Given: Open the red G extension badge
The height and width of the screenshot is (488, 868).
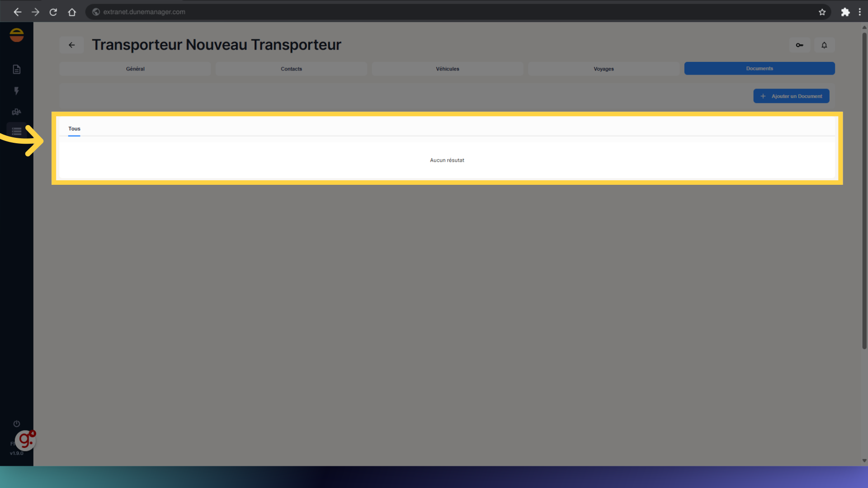Looking at the screenshot, I should (x=25, y=440).
